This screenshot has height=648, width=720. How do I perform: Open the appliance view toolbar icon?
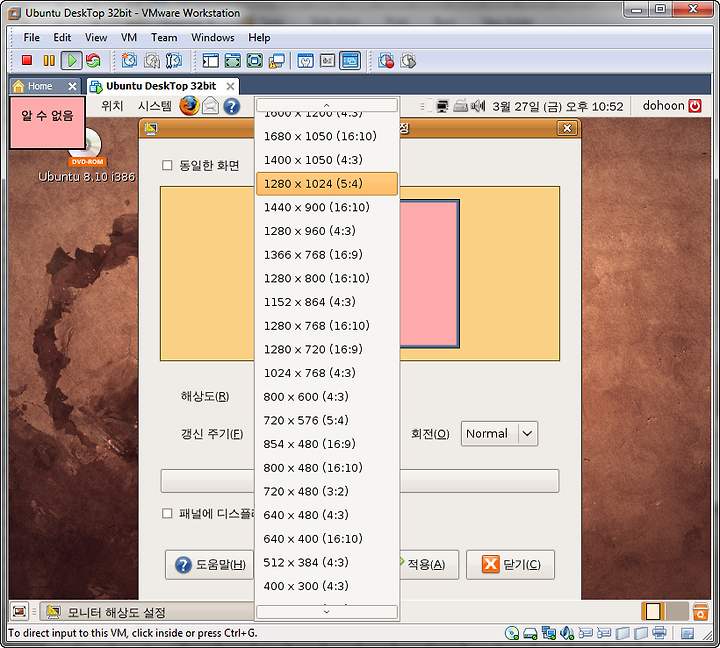pos(327,61)
